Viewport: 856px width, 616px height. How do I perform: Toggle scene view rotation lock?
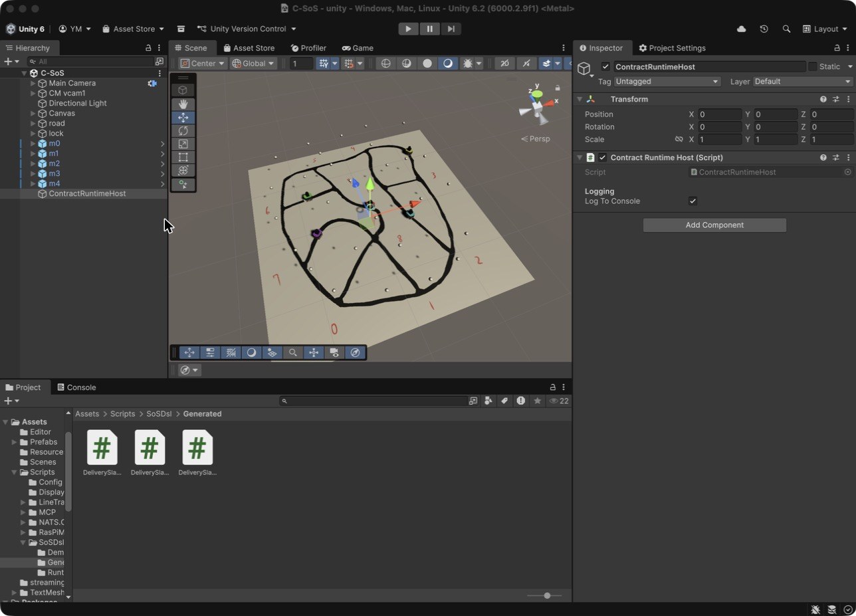click(558, 88)
